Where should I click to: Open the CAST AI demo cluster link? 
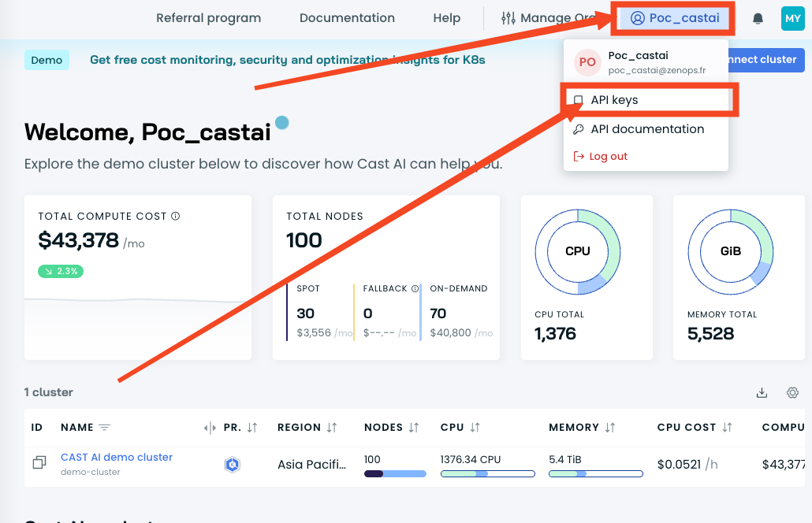117,457
